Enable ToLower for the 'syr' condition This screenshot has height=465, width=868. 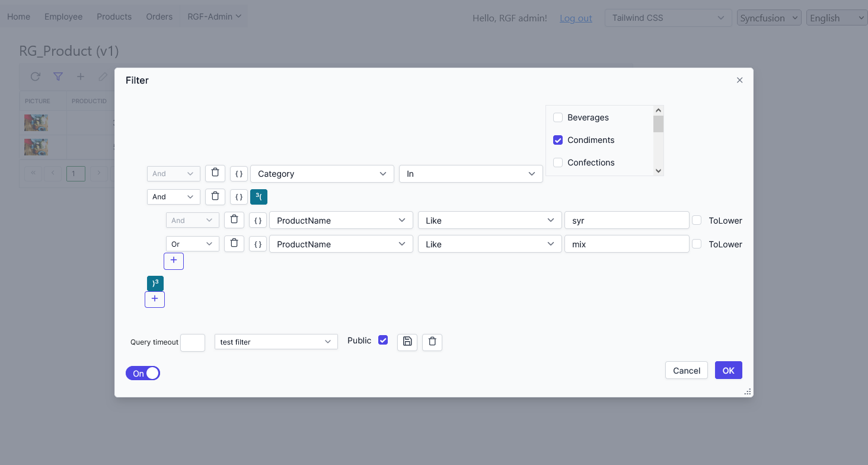pyautogui.click(x=697, y=220)
